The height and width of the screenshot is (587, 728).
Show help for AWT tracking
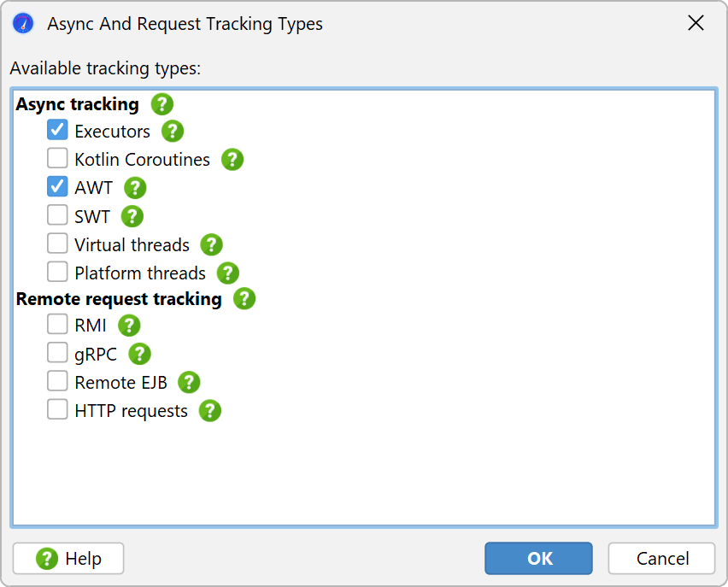[135, 188]
